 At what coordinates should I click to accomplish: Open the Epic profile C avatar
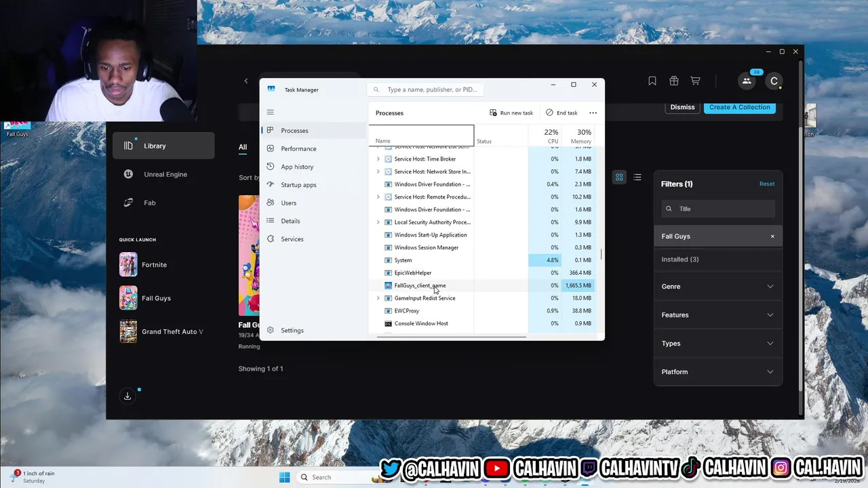coord(774,81)
